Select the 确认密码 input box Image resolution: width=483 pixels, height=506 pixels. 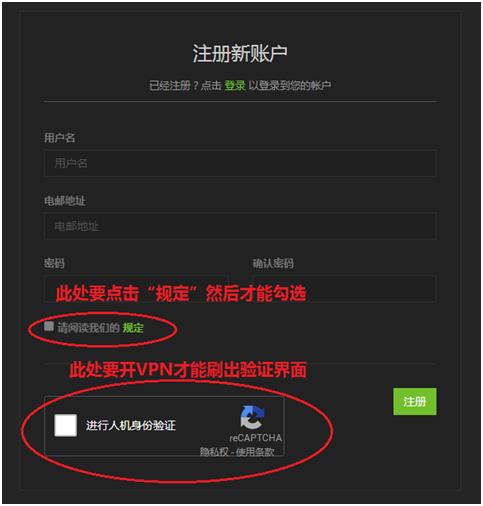coord(344,289)
